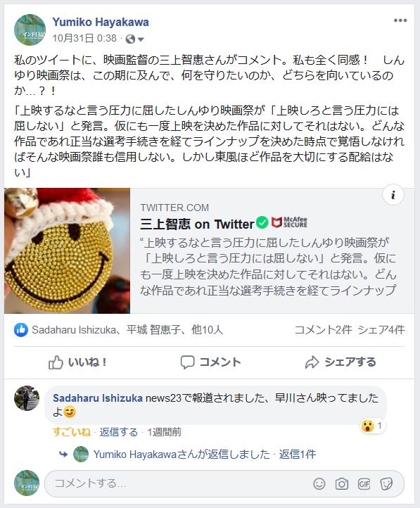The width and height of the screenshot is (420, 508).
Task: Open the GIF picker icon
Action: point(364,484)
